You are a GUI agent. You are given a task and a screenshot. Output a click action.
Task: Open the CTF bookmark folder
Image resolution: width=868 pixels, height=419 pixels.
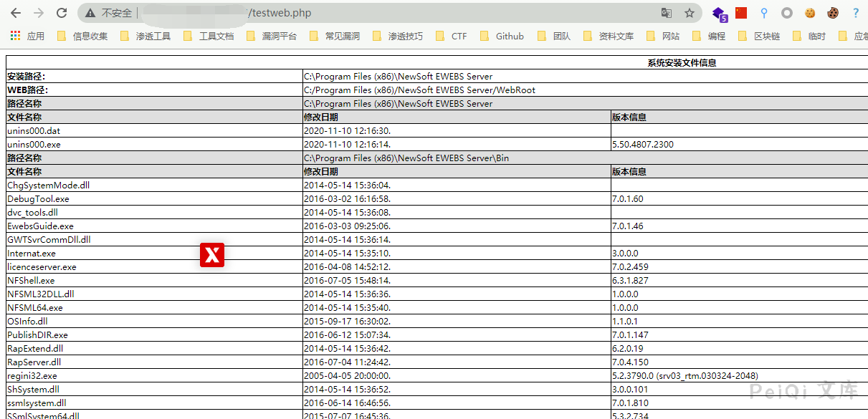tap(452, 36)
